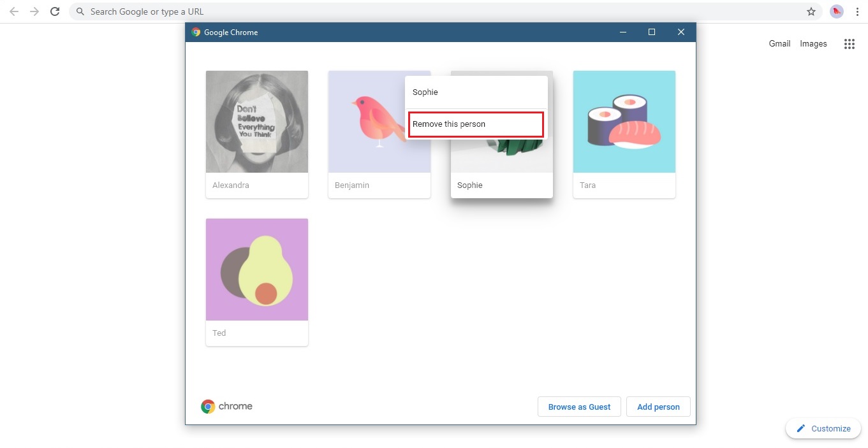The height and width of the screenshot is (448, 868).
Task: Click the browser profile avatar icon
Action: click(x=836, y=11)
